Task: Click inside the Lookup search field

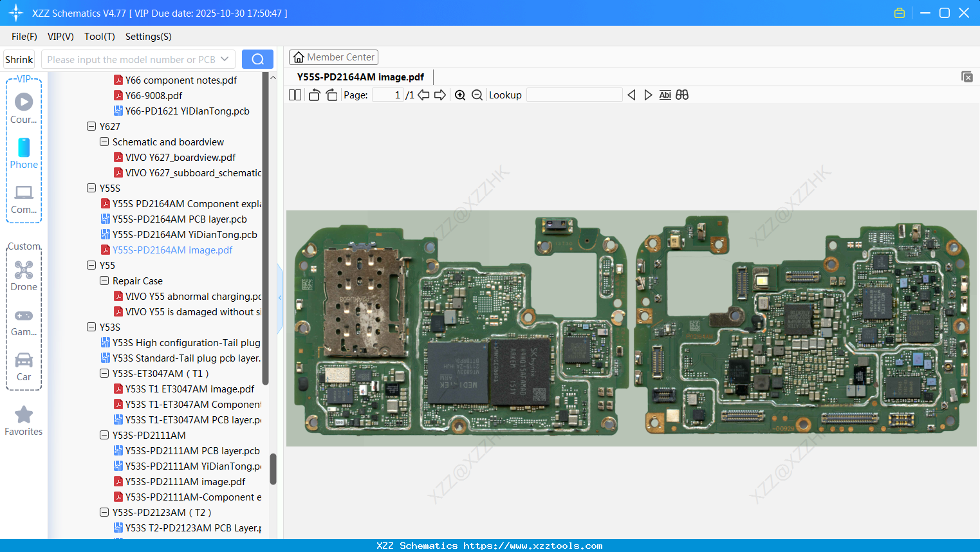Action: pos(575,95)
